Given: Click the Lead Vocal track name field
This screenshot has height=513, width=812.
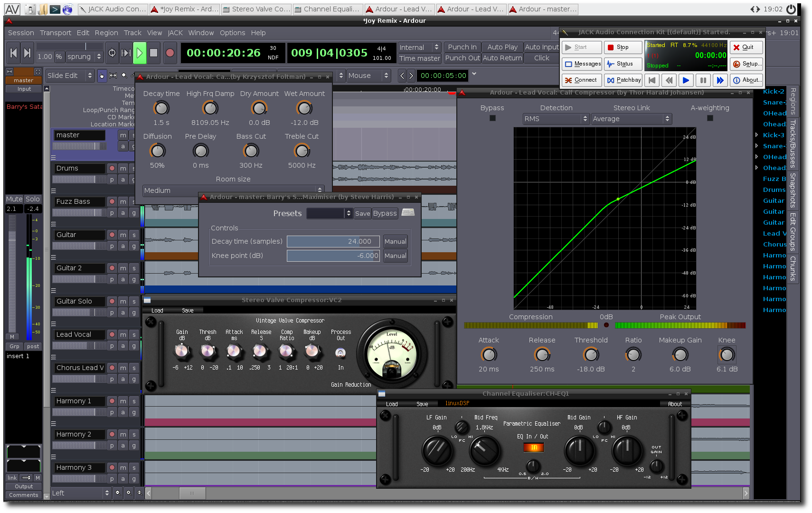Looking at the screenshot, I should pyautogui.click(x=79, y=334).
